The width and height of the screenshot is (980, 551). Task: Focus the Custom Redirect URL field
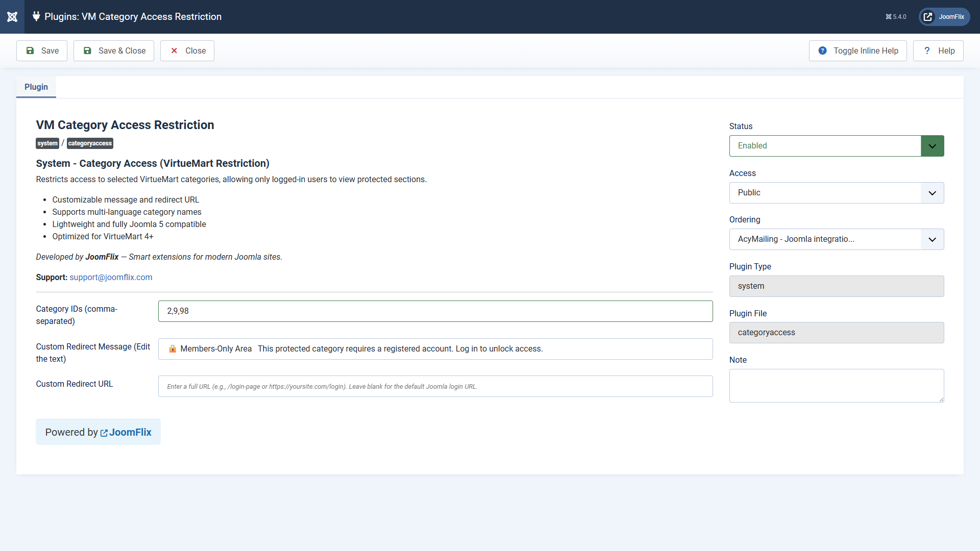[x=435, y=387]
